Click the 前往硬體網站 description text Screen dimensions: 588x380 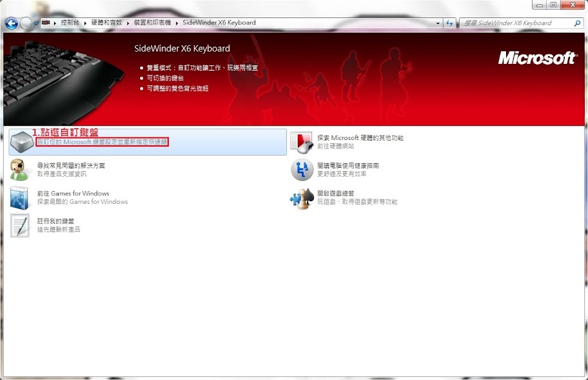coord(336,146)
